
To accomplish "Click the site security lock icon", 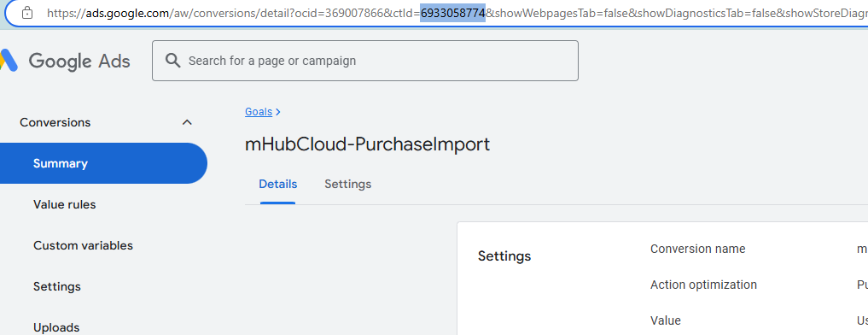I will click(x=26, y=13).
